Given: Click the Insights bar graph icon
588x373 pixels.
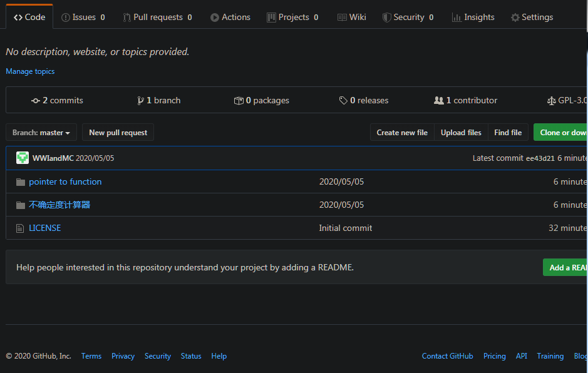Looking at the screenshot, I should [x=456, y=18].
